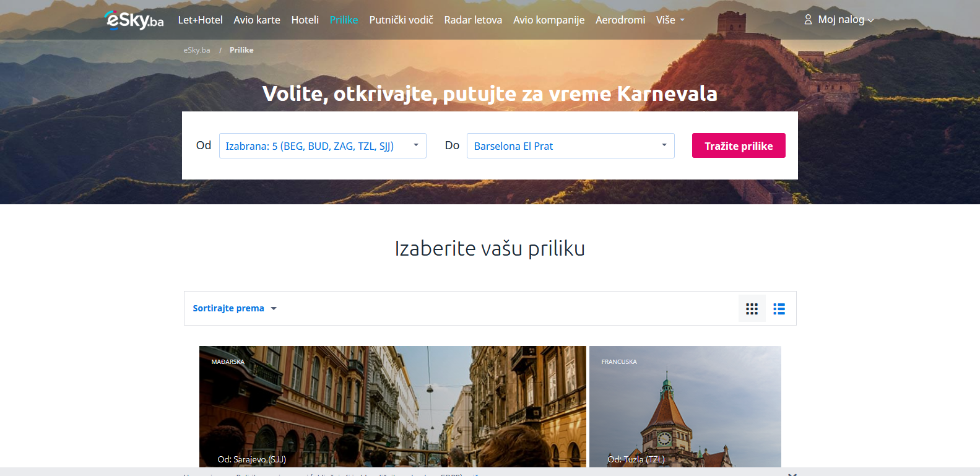Image resolution: width=980 pixels, height=476 pixels.
Task: Open the eSky.ba logo homepage
Action: click(134, 20)
